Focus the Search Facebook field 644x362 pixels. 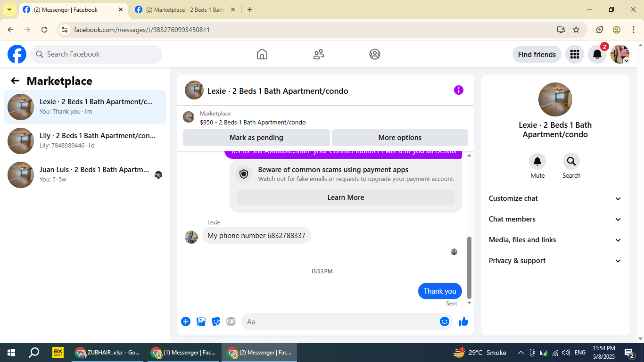tap(96, 54)
